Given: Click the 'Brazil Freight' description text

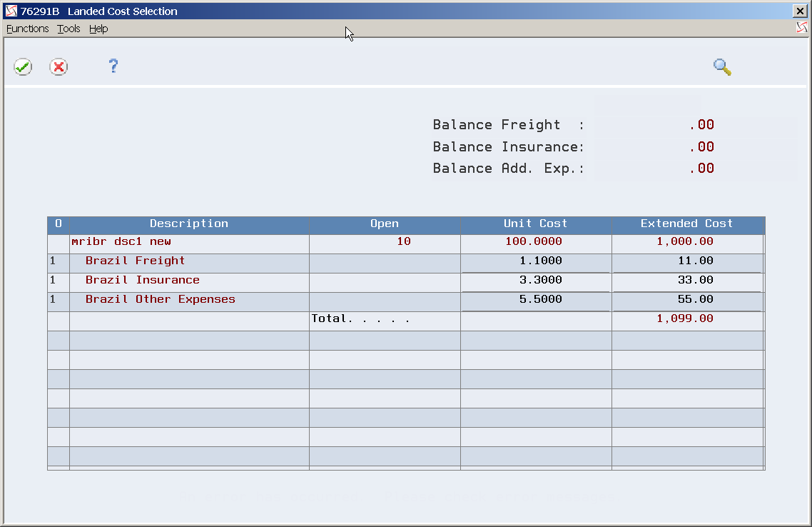Looking at the screenshot, I should [x=135, y=261].
